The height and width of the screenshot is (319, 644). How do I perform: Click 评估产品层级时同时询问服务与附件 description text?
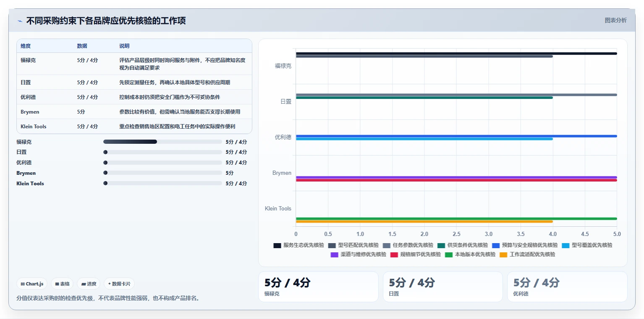click(182, 64)
